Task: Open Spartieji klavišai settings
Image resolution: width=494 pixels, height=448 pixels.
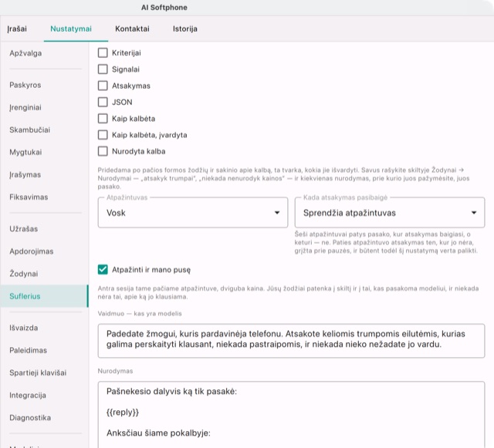Action: click(44, 372)
